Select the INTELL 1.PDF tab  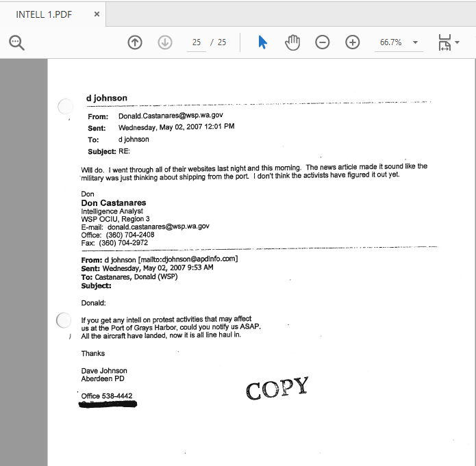coord(45,14)
